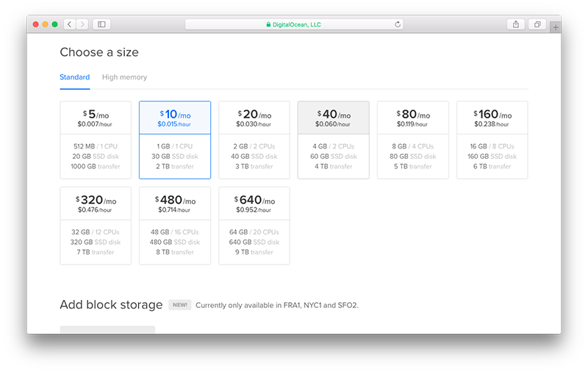Choose the $20/mo size card
The width and height of the screenshot is (588, 372).
(254, 140)
